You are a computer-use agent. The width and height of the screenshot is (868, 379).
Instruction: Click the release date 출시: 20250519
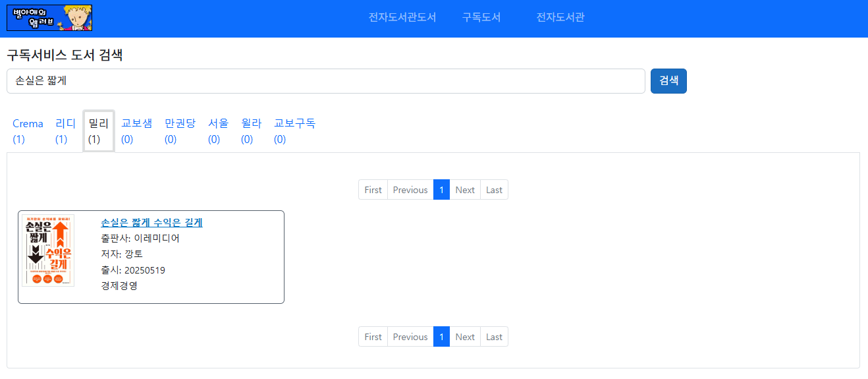pos(133,270)
